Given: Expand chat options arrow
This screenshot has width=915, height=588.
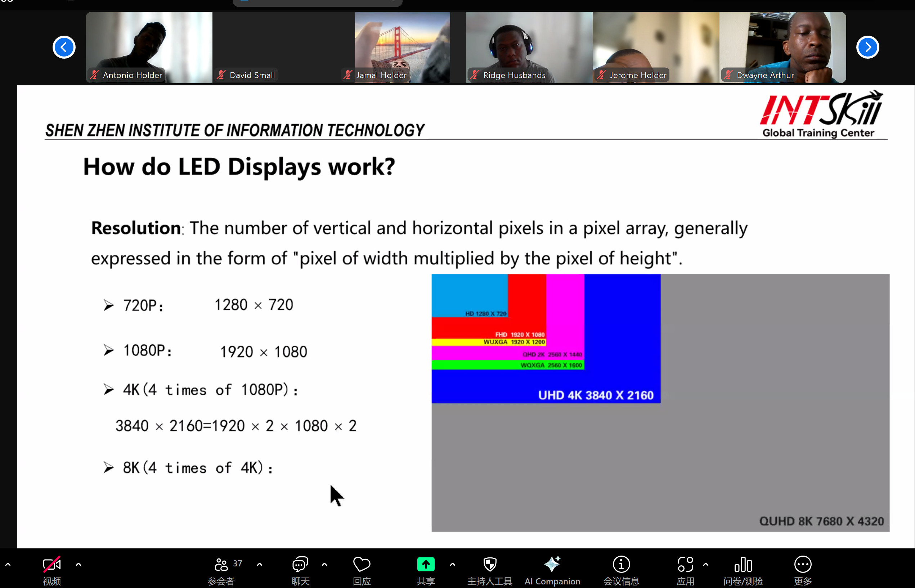Looking at the screenshot, I should [x=324, y=564].
